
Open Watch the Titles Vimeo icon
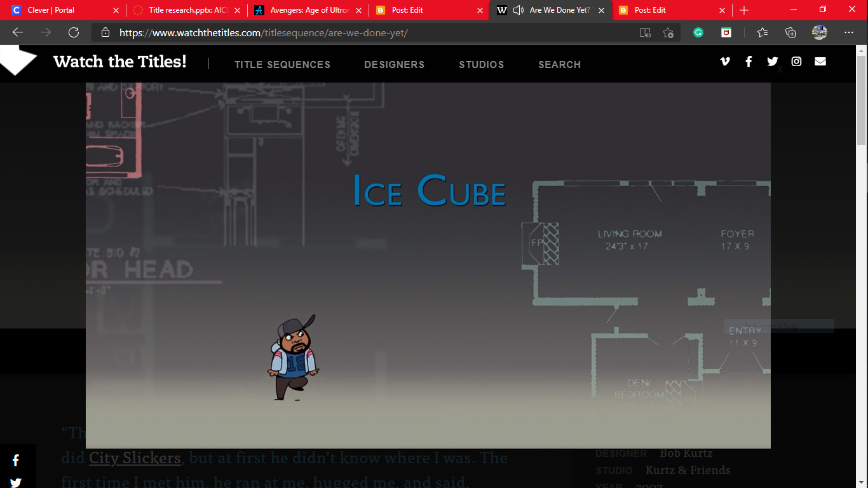coord(725,61)
